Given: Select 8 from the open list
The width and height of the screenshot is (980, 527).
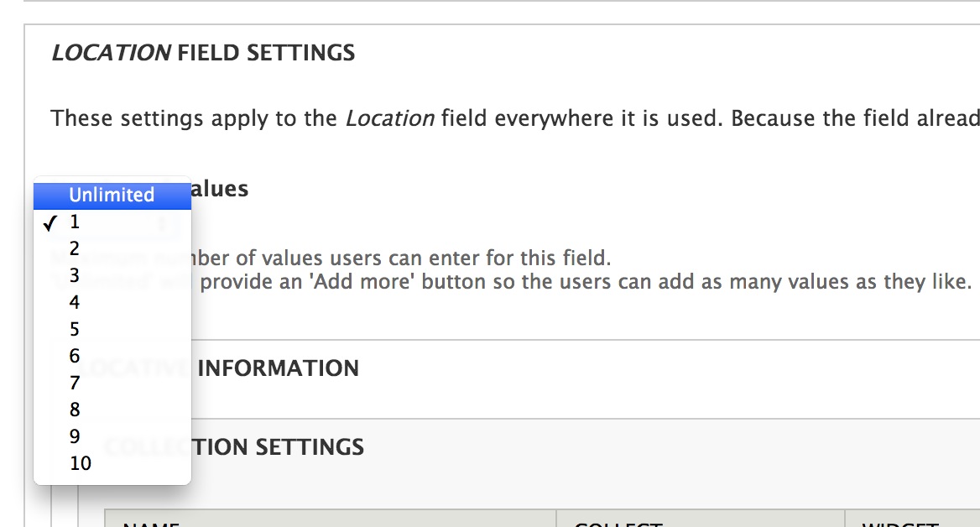Looking at the screenshot, I should (x=112, y=410).
